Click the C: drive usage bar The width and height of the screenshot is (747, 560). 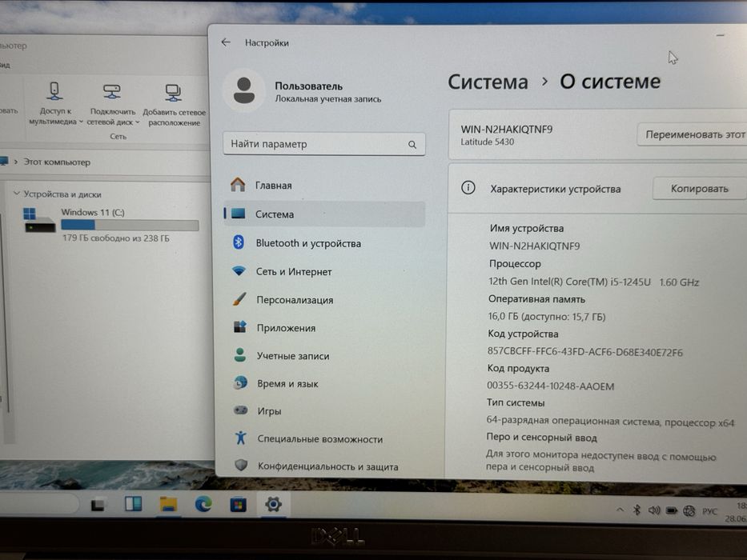pos(130,225)
